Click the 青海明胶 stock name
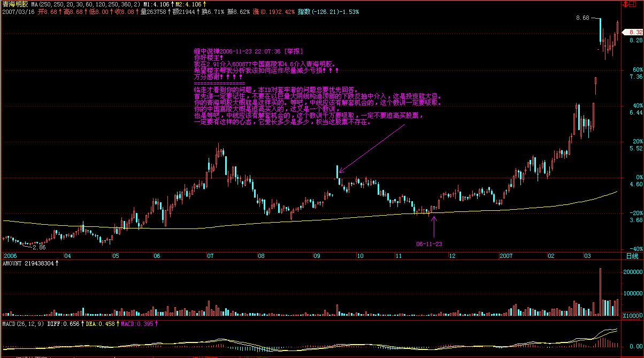This screenshot has height=358, width=644. click(14, 4)
